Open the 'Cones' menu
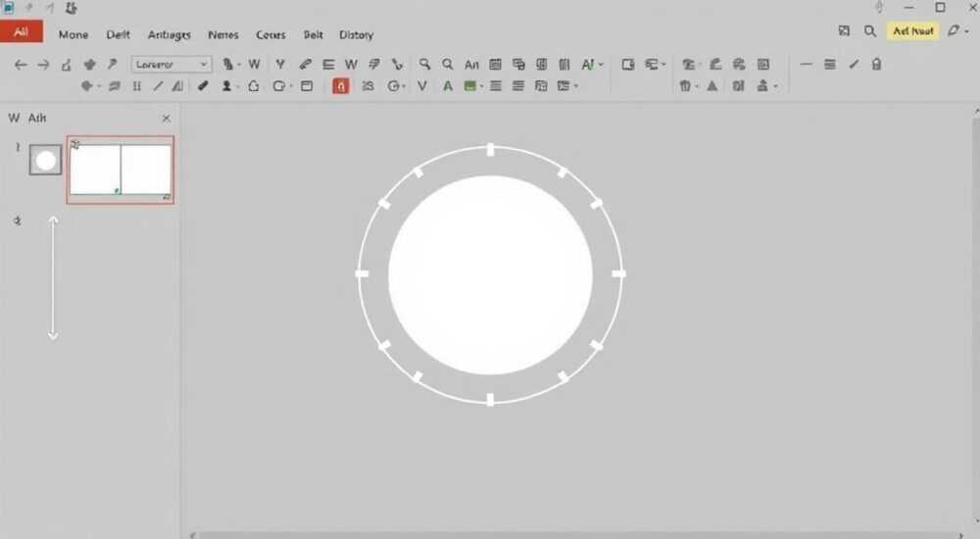Viewport: 980px width, 539px height. pos(270,35)
